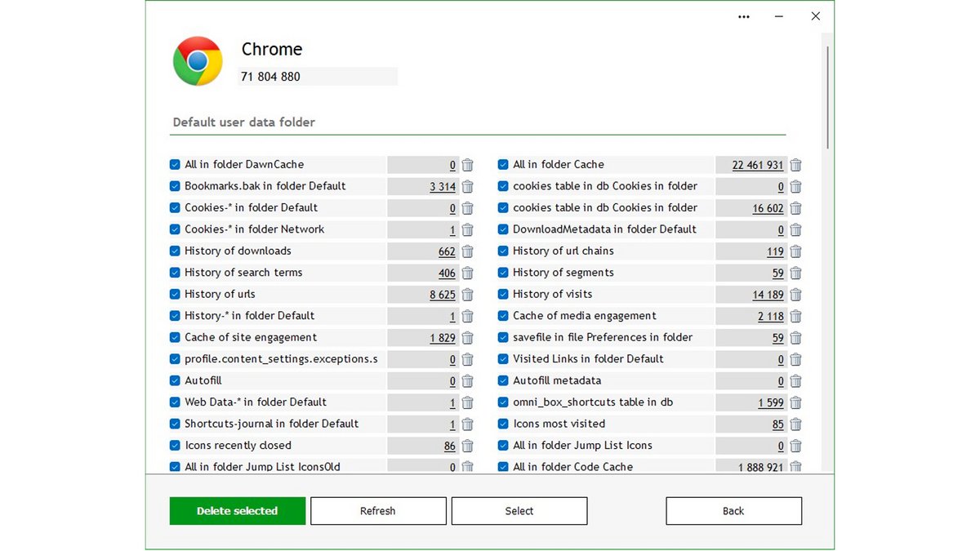Image resolution: width=980 pixels, height=551 pixels.
Task: Click the trash icon beside History of visits
Action: [x=795, y=294]
